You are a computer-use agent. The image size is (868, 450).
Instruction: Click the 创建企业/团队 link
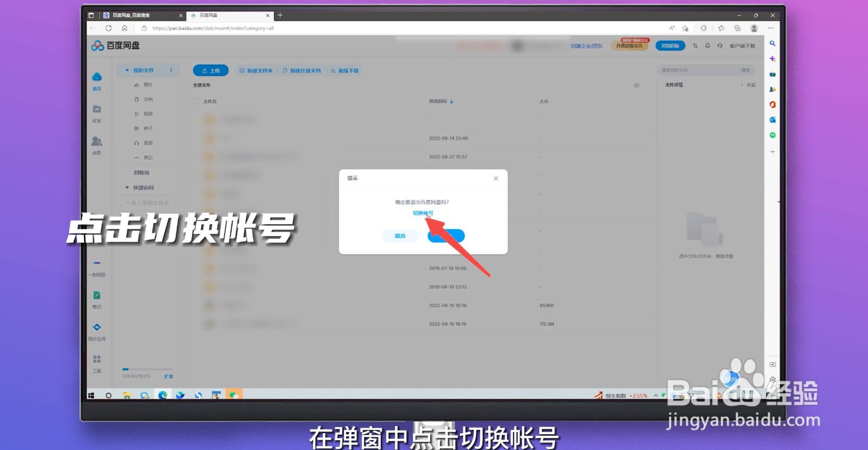click(586, 46)
